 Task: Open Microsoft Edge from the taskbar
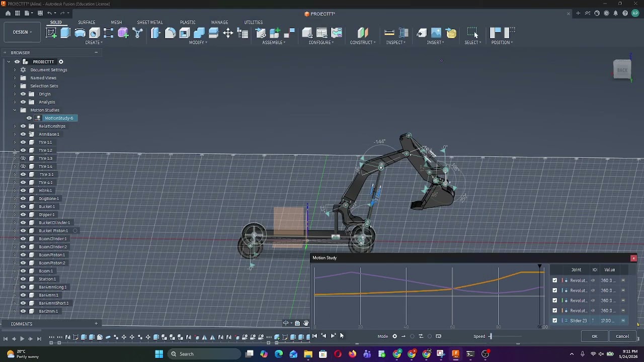click(x=279, y=354)
